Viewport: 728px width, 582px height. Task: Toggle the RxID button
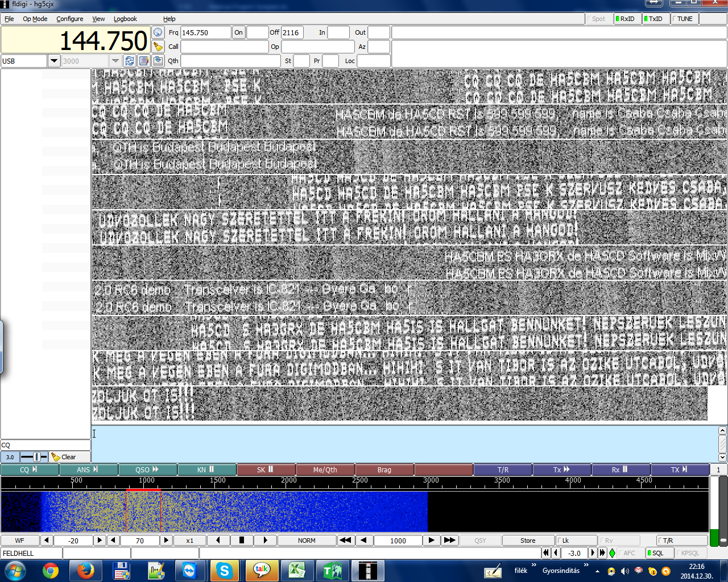[x=626, y=19]
